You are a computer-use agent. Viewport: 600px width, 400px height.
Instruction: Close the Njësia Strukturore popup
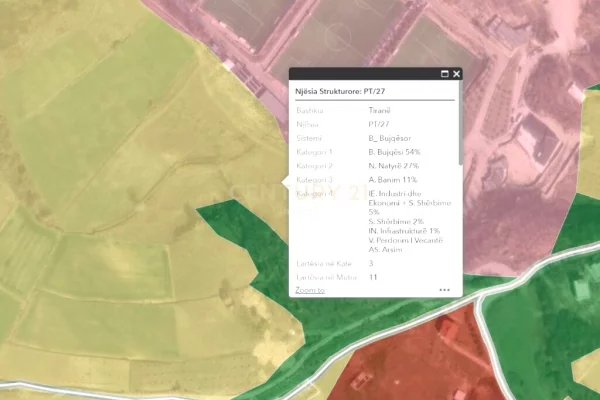[457, 74]
